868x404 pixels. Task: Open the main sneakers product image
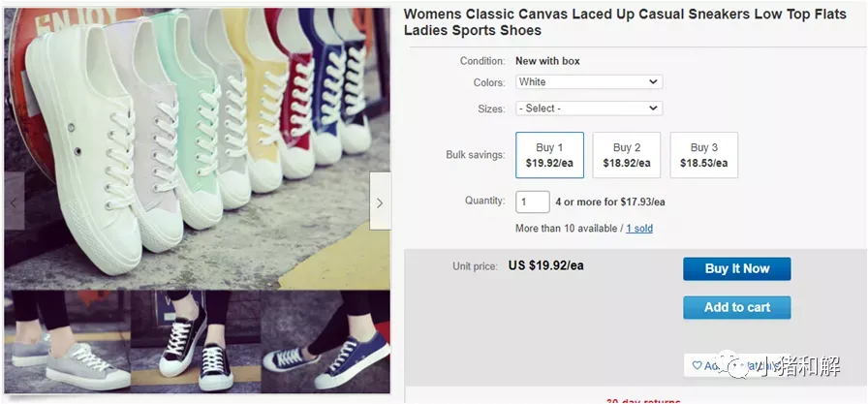(197, 148)
